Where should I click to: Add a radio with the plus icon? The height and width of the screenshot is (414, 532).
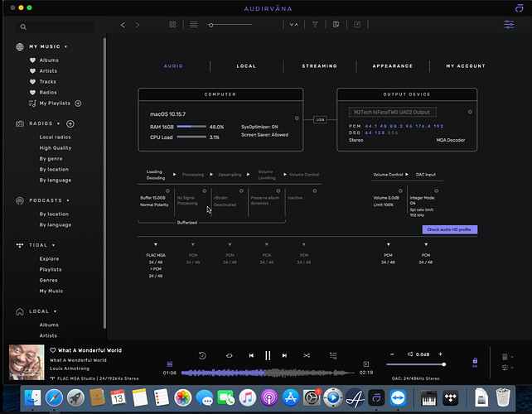click(70, 123)
